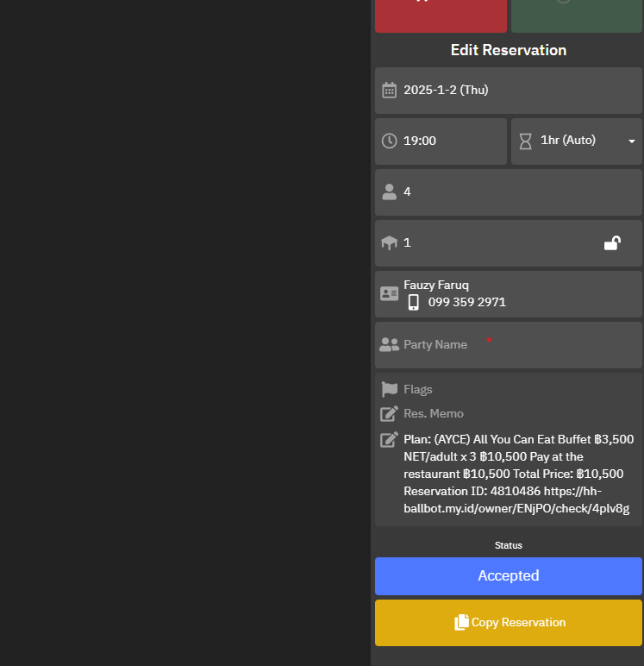Image resolution: width=644 pixels, height=666 pixels.
Task: Click the flag icon next to Flags
Action: (x=390, y=390)
